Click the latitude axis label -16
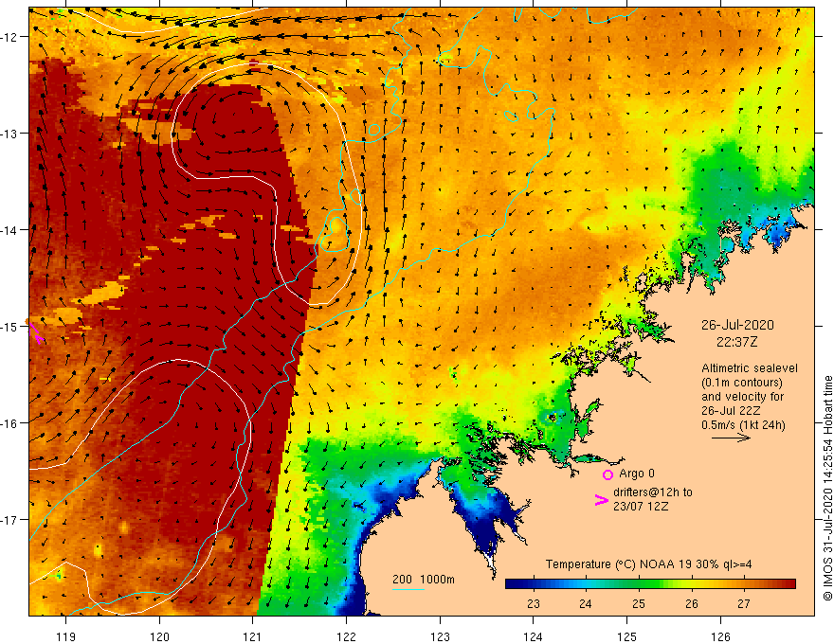Image resolution: width=834 pixels, height=644 pixels. pos(9,423)
